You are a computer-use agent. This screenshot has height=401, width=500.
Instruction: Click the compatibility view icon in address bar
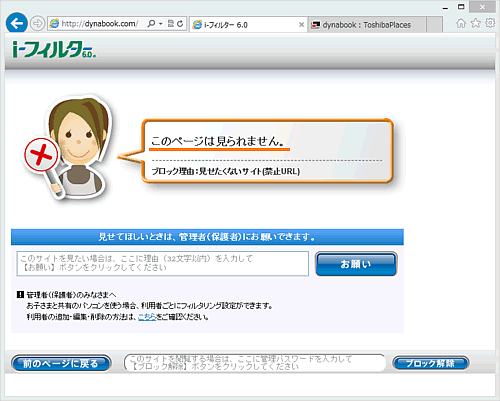pos(171,23)
